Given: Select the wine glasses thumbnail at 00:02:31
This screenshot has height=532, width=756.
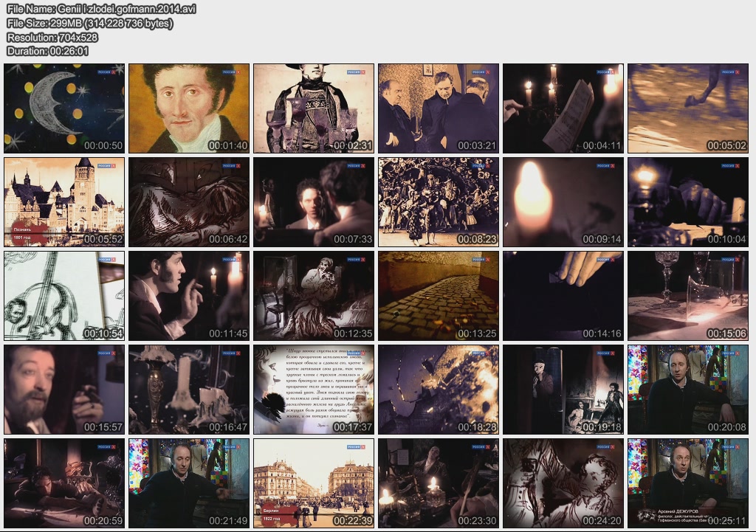Looking at the screenshot, I should coord(314,108).
